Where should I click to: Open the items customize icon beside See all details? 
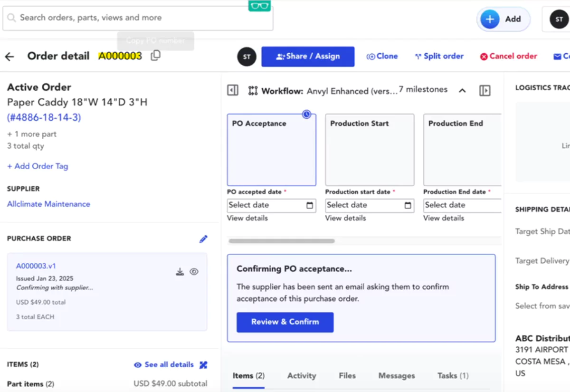click(x=203, y=365)
